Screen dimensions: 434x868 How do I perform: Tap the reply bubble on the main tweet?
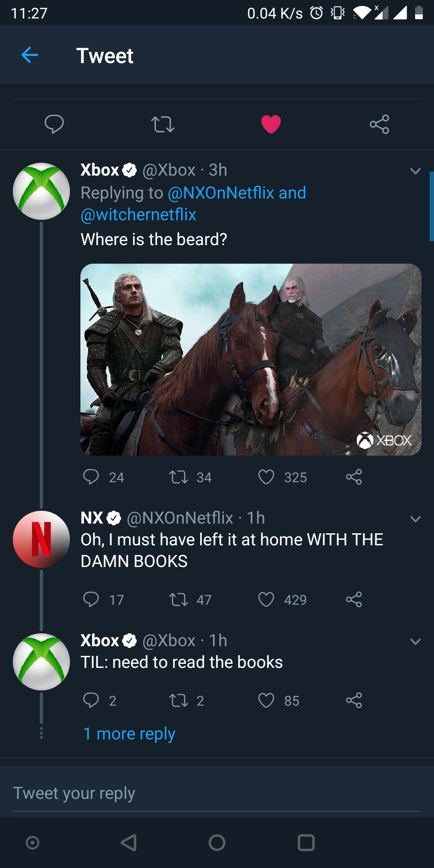(x=54, y=124)
